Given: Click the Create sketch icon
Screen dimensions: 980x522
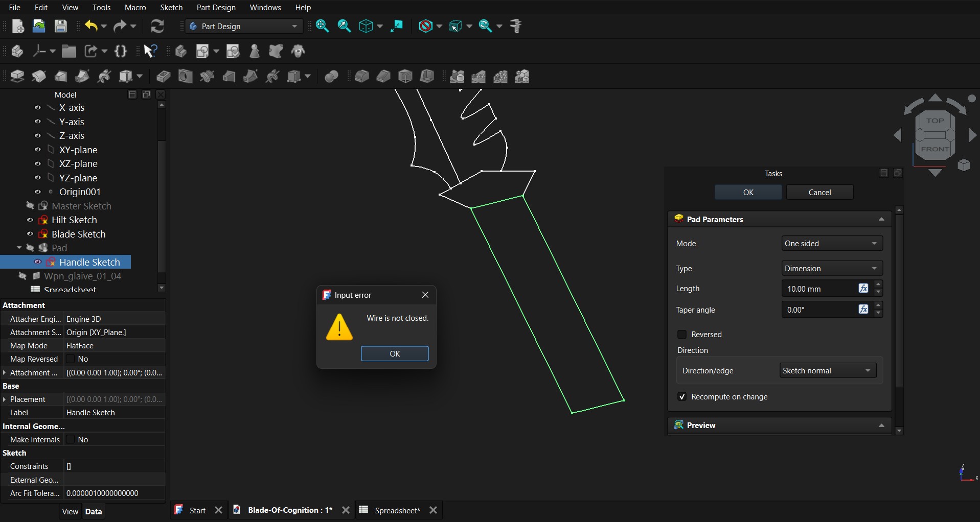Looking at the screenshot, I should pos(203,51).
